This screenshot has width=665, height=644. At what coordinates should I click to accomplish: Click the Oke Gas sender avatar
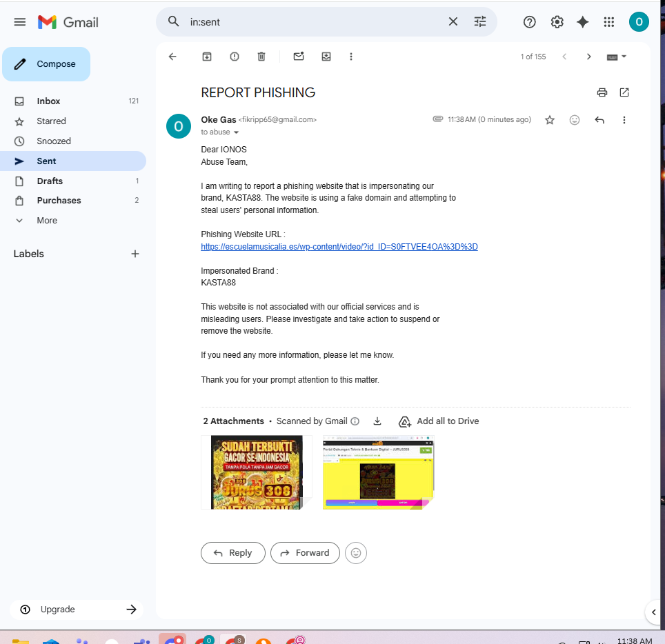coord(179,126)
